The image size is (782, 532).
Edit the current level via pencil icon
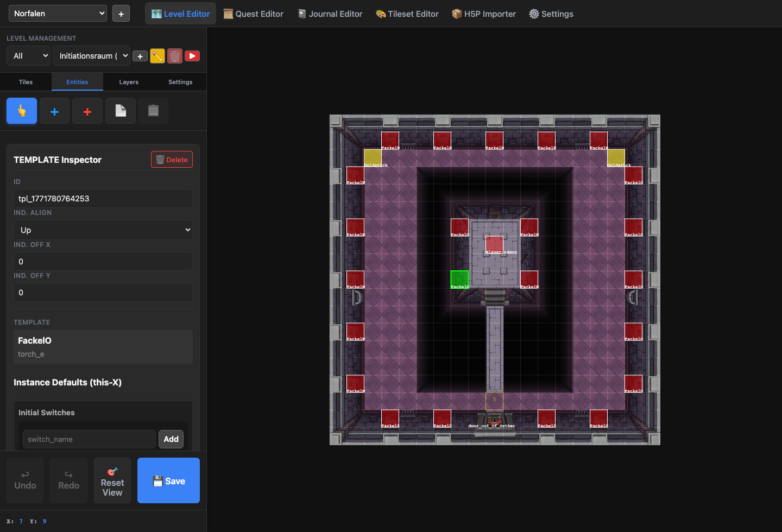coord(157,55)
